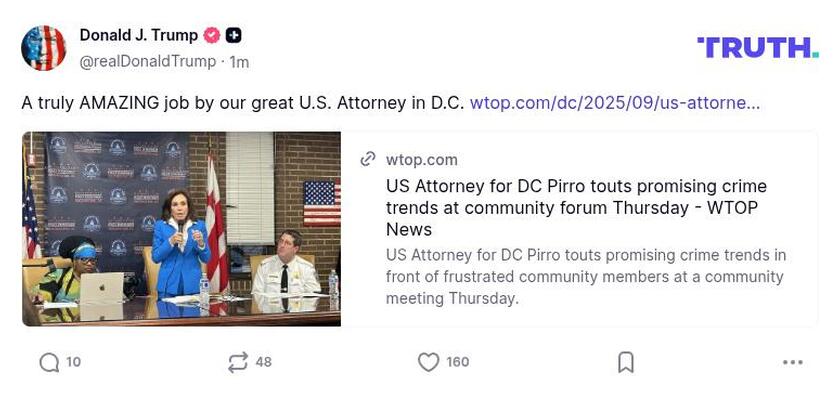This screenshot has height=405, width=840.
Task: Click the wtop.com source domain label
Action: tap(421, 159)
